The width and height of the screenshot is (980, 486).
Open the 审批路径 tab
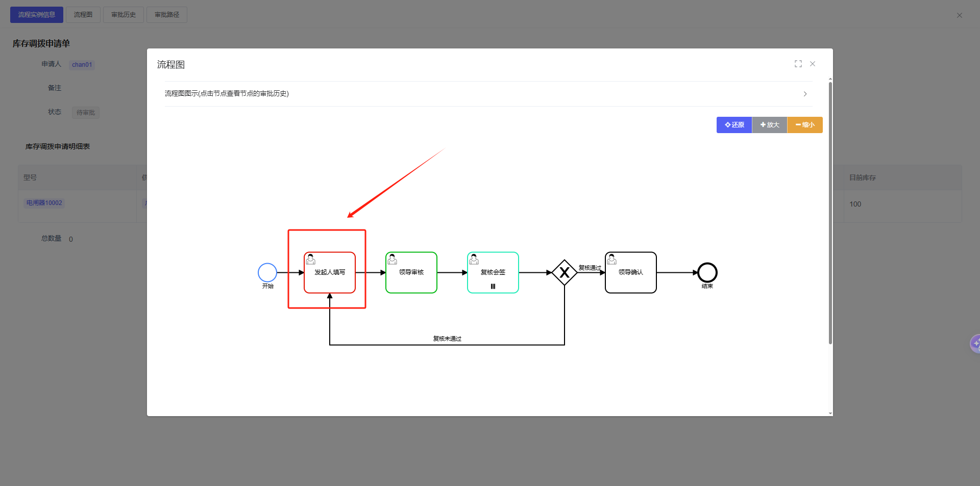pos(167,15)
